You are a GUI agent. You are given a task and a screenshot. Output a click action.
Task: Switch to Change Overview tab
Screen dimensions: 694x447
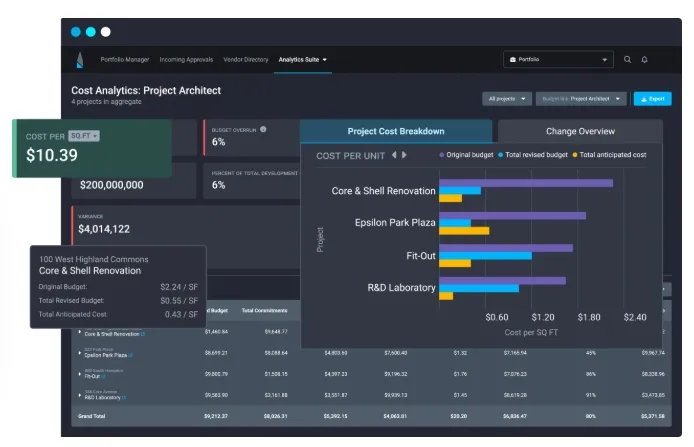(580, 131)
